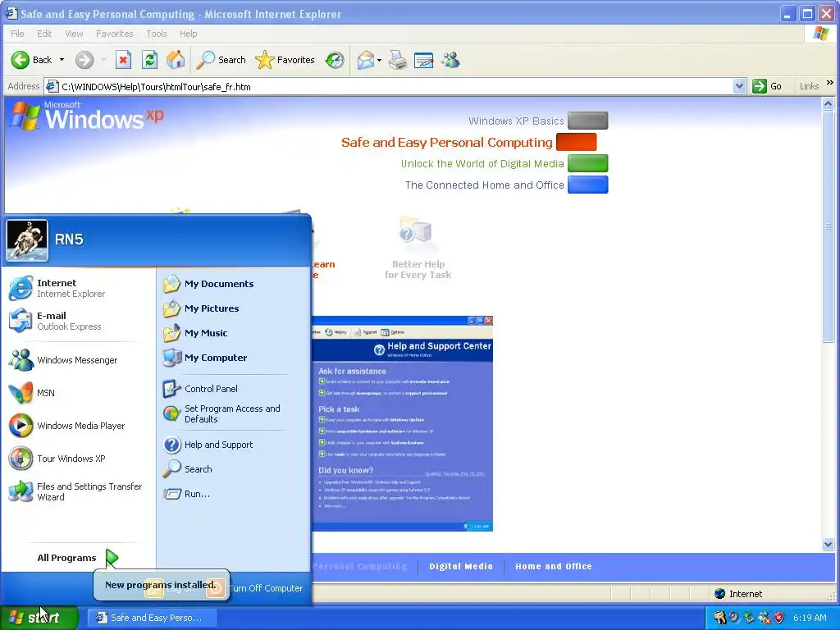The image size is (840, 630).
Task: Click the Go button
Action: (x=767, y=86)
